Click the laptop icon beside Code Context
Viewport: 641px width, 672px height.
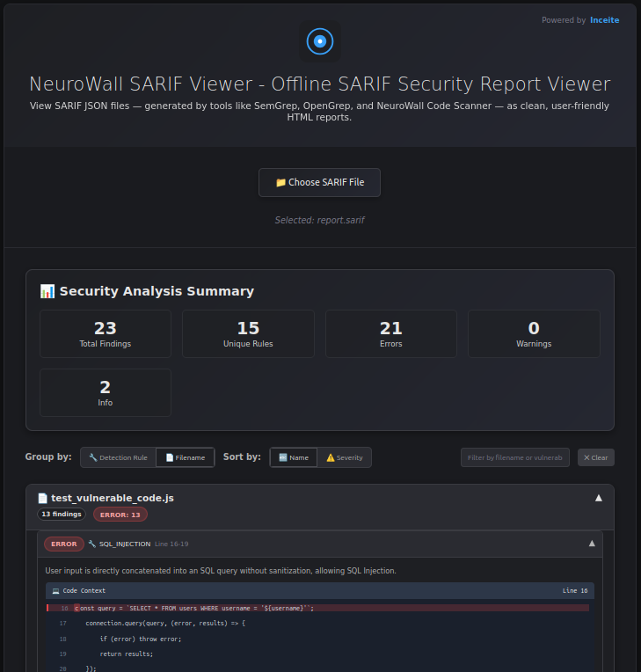coord(55,591)
